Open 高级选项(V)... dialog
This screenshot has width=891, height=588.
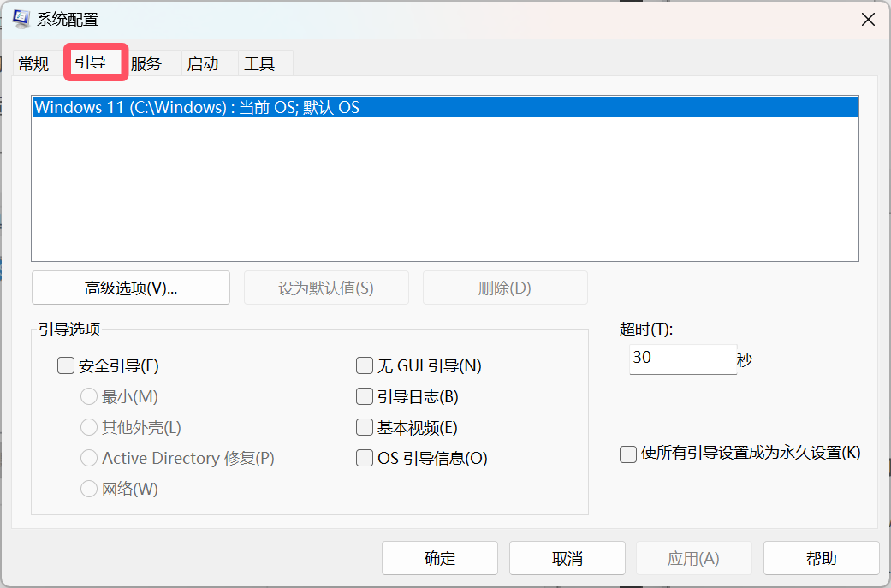point(131,288)
